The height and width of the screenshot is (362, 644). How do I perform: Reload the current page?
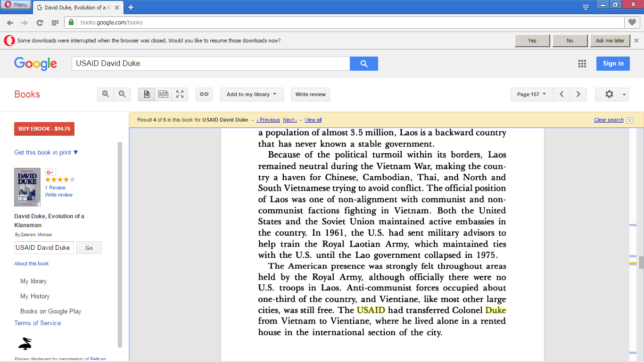point(40,23)
